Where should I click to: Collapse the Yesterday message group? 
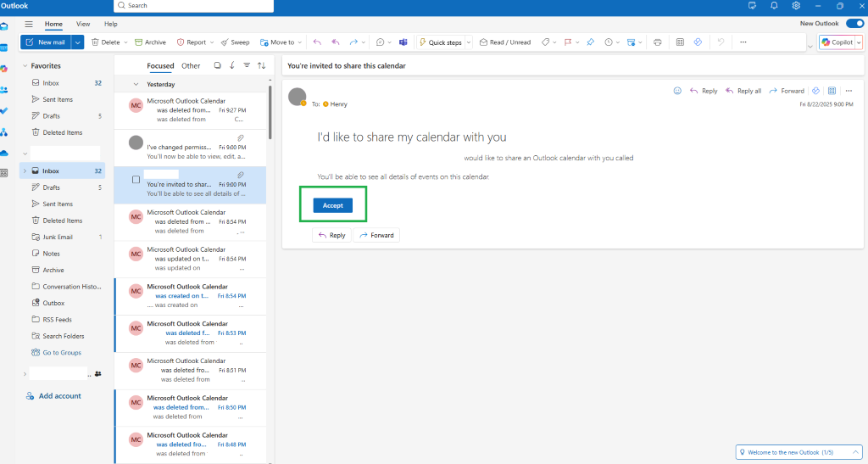click(x=136, y=84)
